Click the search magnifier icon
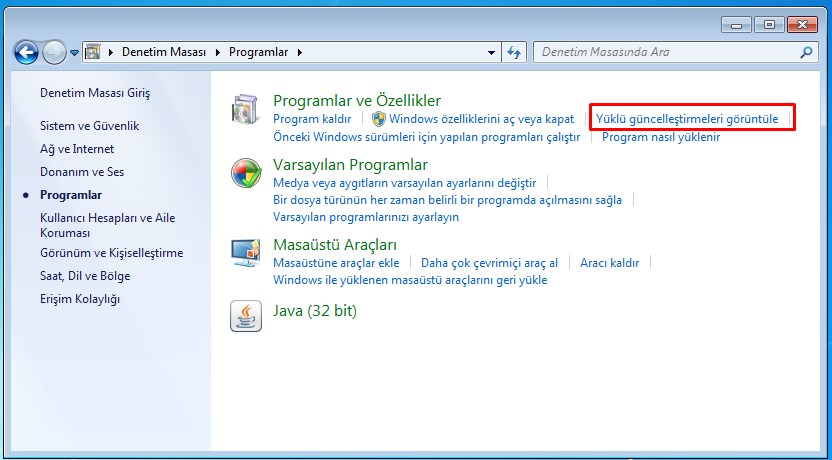The height and width of the screenshot is (460, 832). [x=807, y=52]
